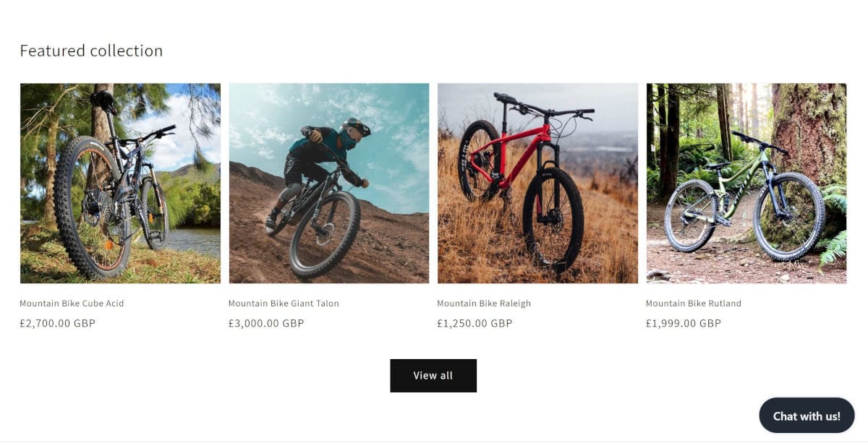Screen dimensions: 868x443
Task: Click the £1,999.00 GBP price
Action: (x=683, y=323)
